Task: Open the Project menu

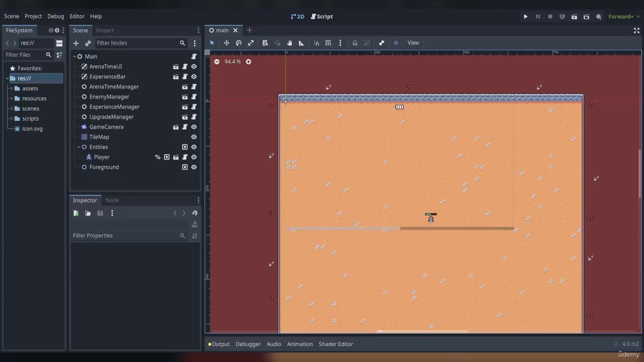Action: pyautogui.click(x=33, y=17)
